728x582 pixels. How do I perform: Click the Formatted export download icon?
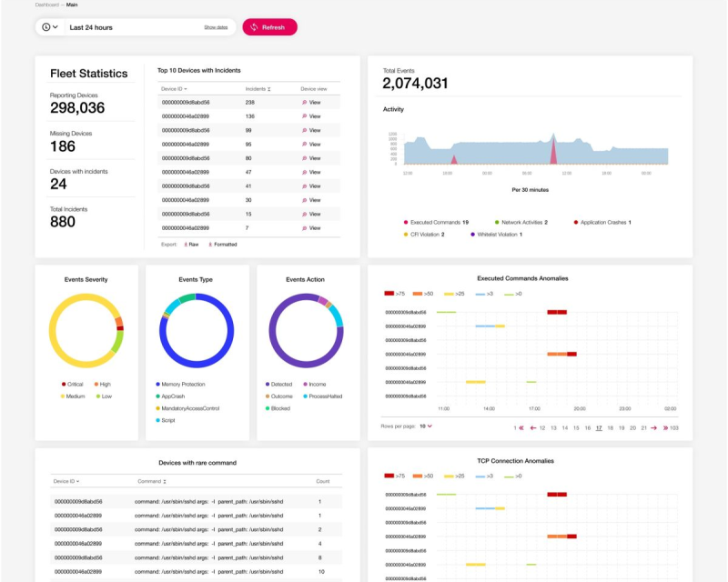[x=211, y=243]
